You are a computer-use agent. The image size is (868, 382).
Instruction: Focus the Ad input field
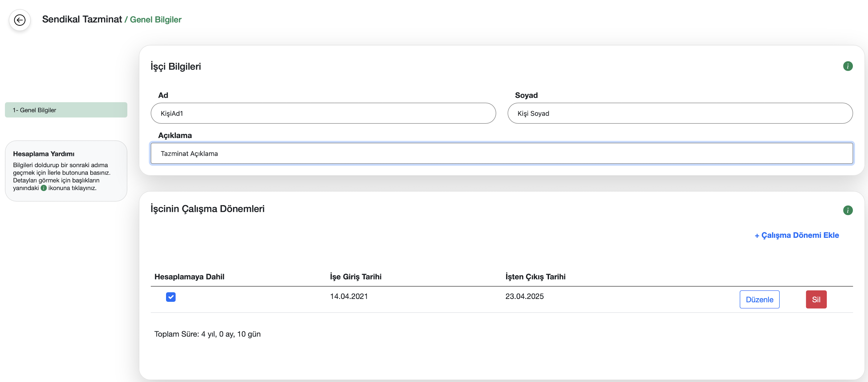pos(323,113)
